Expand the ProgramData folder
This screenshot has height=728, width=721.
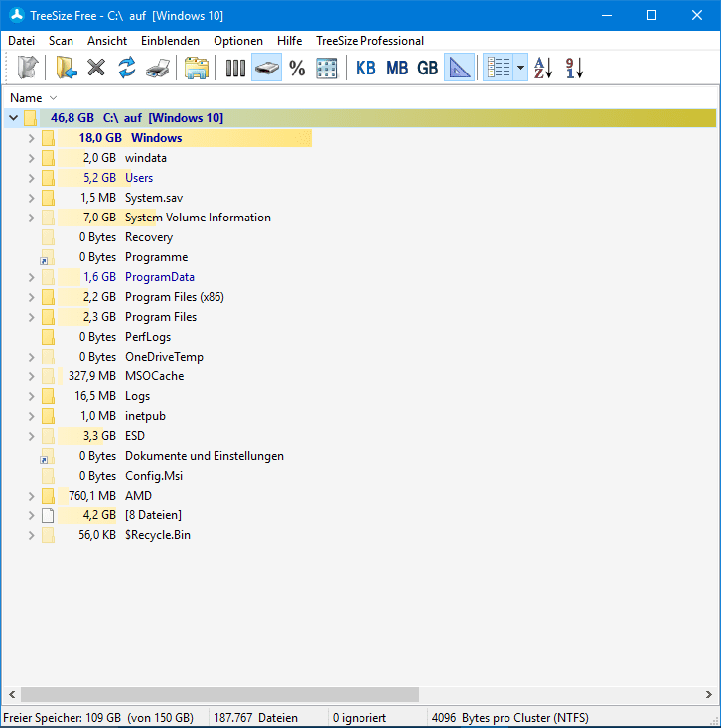(x=31, y=277)
